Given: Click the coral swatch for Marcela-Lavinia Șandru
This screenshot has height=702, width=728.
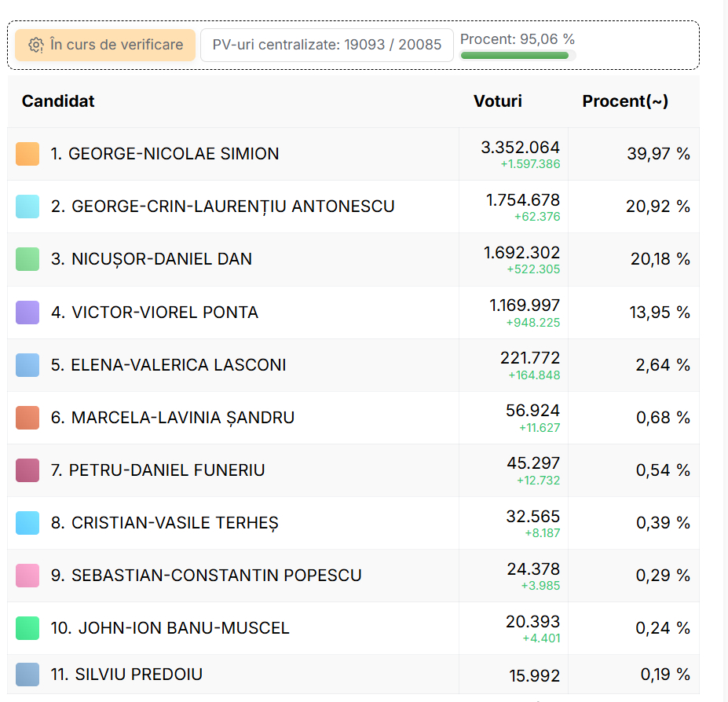Looking at the screenshot, I should 27,418.
